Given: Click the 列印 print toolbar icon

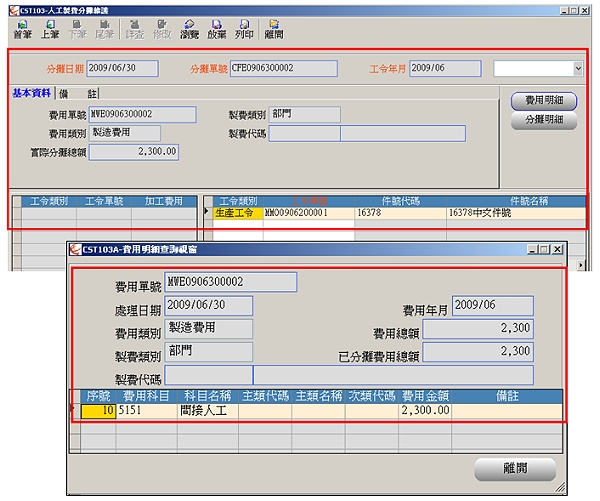Looking at the screenshot, I should pos(244,30).
